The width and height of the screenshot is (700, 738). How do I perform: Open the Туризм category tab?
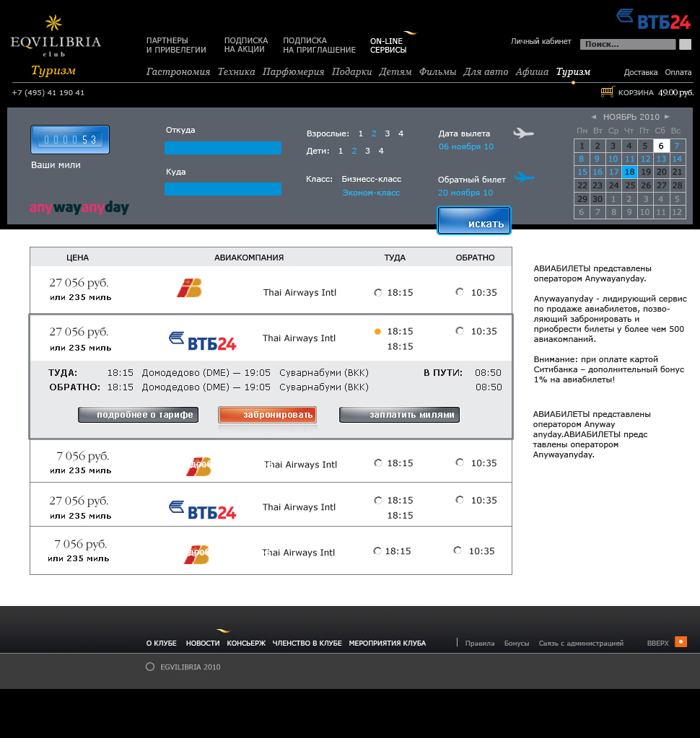coord(574,71)
